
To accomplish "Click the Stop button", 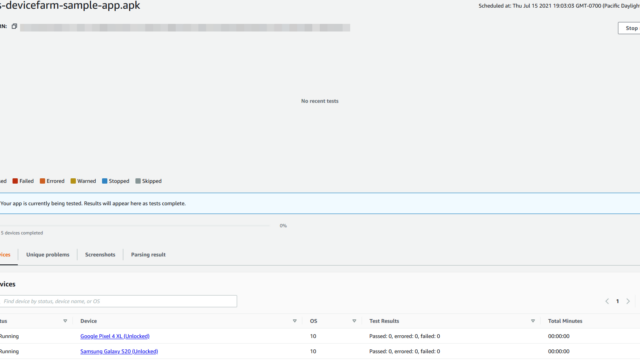I will point(629,28).
